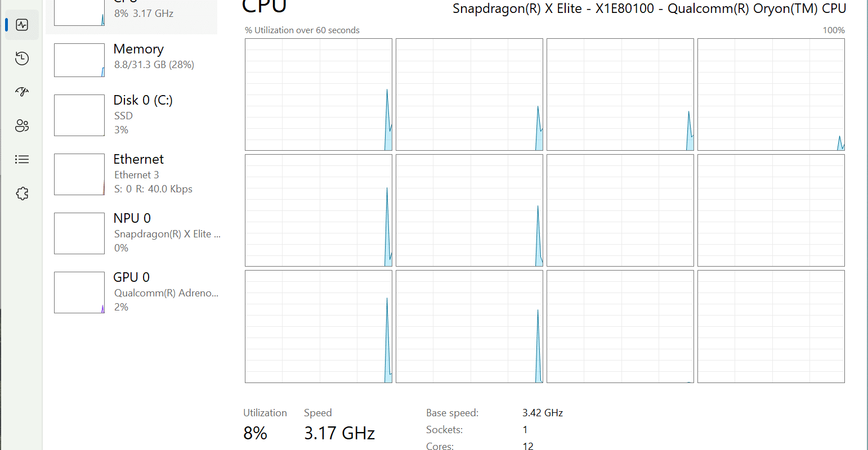The height and width of the screenshot is (450, 868).
Task: Switch to Startup apps via gauge icon
Action: pos(22,92)
